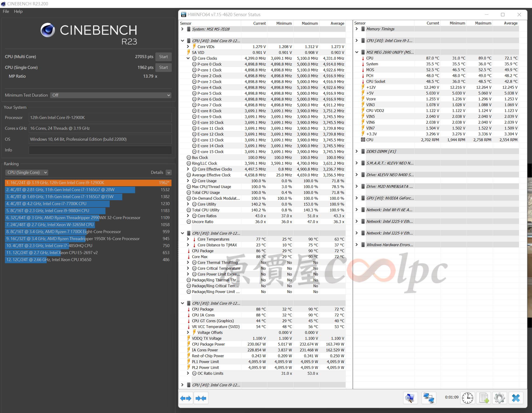Viewport: 532px width, 413px height.
Task: Click the Details label in Ranking
Action: (157, 172)
